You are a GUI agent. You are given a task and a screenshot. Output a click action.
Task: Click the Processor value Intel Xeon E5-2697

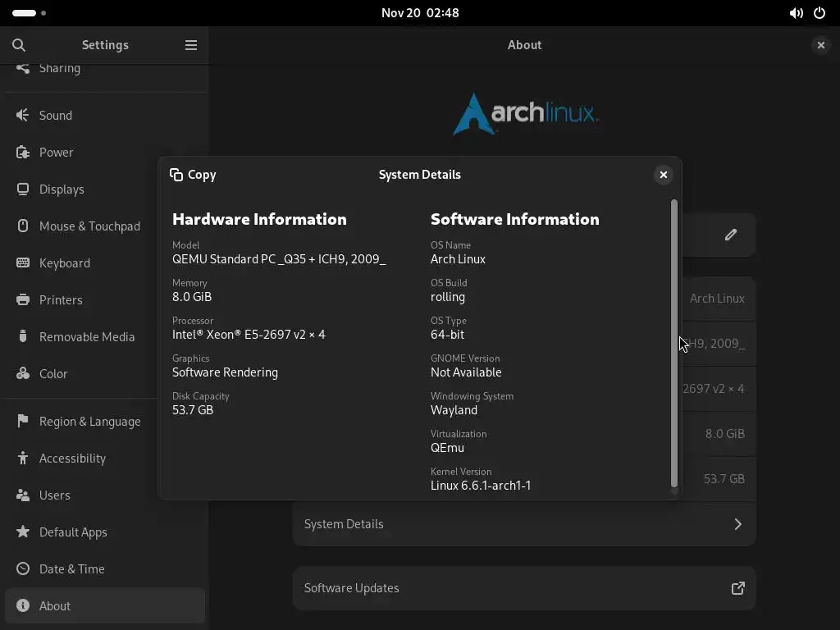click(249, 335)
